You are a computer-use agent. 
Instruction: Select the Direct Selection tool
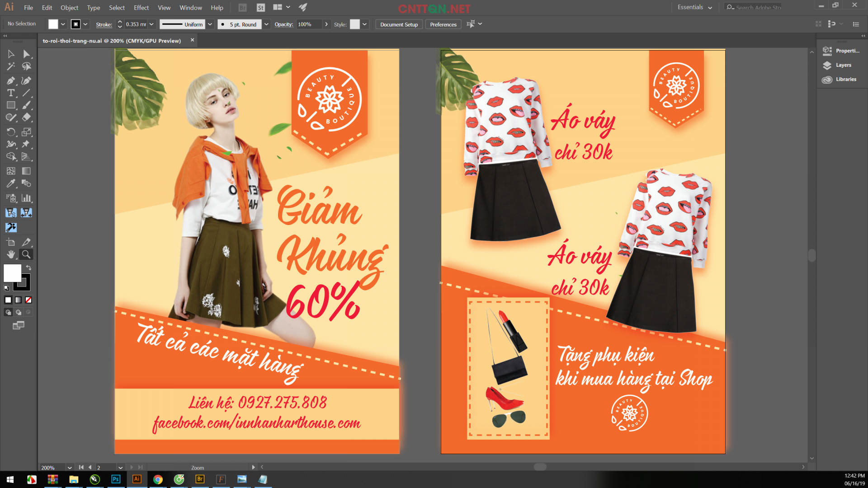[27, 54]
